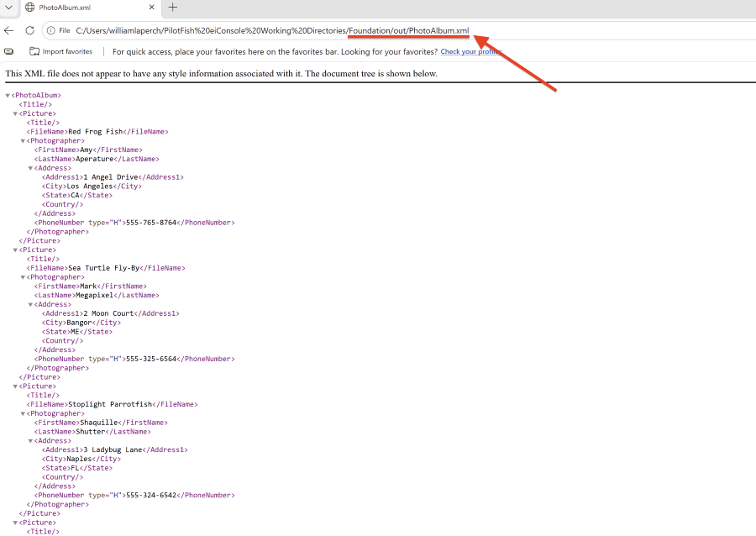
Task: Collapse Address node containing 1 Angel Drive
Action: [30, 168]
